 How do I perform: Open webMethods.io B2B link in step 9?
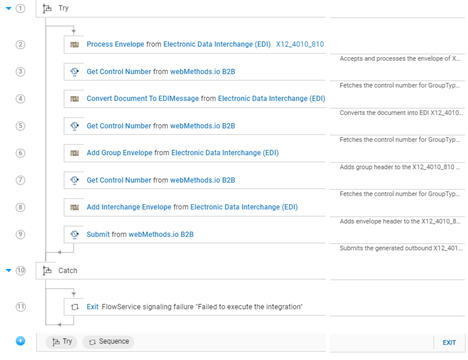tap(161, 234)
